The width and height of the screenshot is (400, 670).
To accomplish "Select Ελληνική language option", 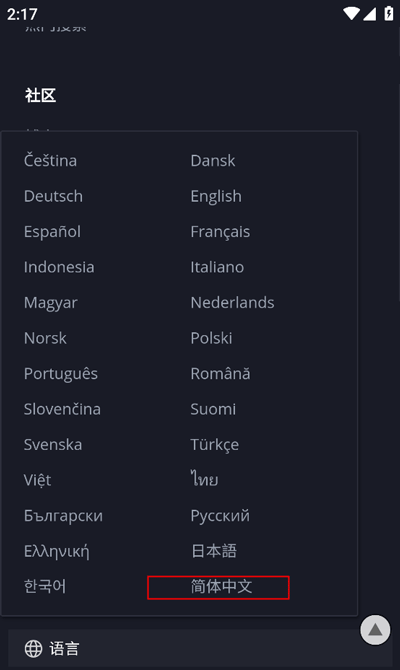I will pyautogui.click(x=57, y=551).
